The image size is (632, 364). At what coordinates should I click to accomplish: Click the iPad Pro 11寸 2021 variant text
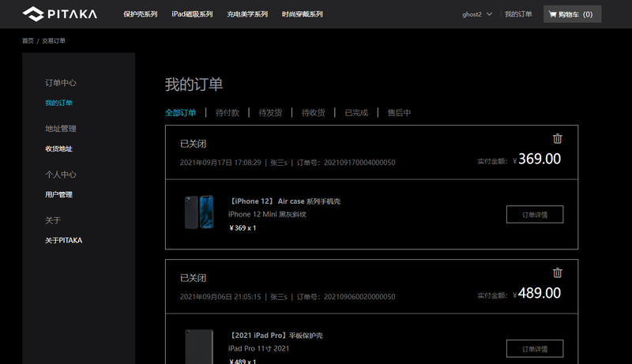pyautogui.click(x=259, y=349)
